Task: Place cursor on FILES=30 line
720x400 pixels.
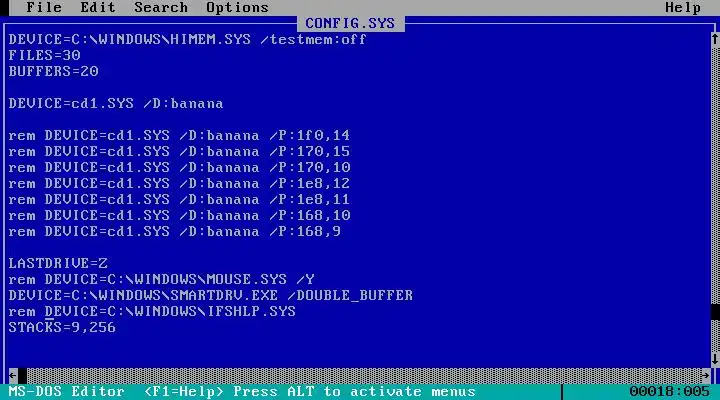Action: tap(44, 55)
